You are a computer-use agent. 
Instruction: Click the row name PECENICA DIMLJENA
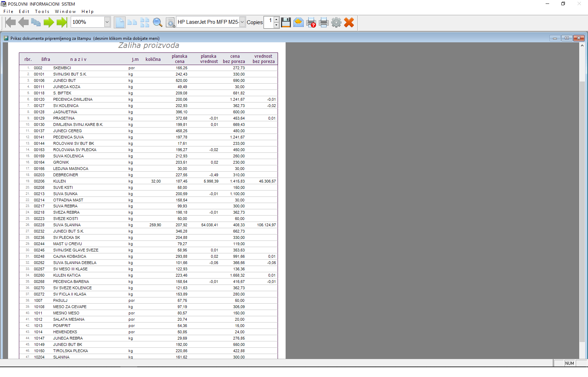[73, 99]
